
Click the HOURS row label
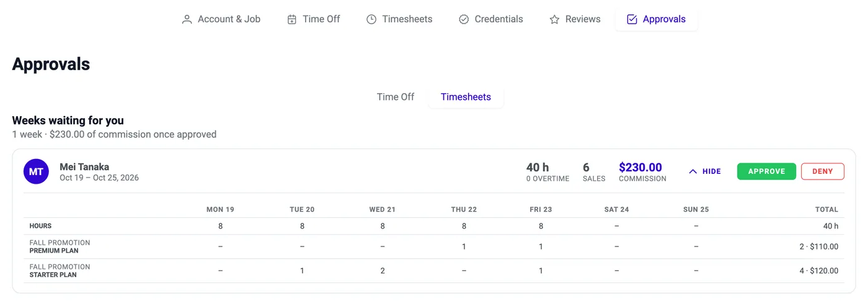[x=40, y=226]
